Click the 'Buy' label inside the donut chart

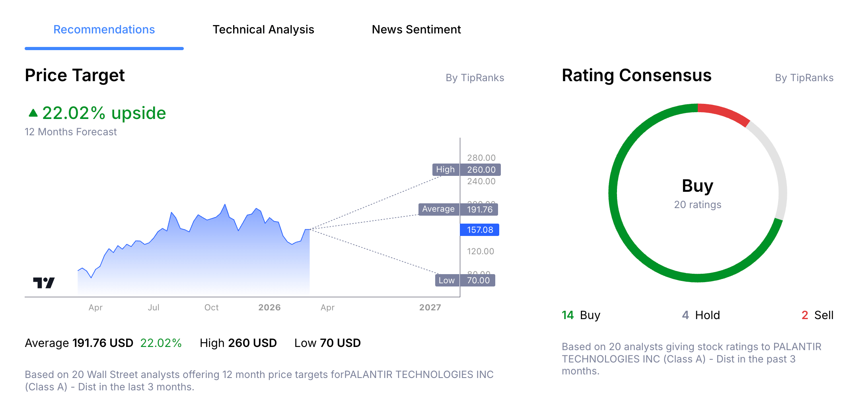pos(697,185)
